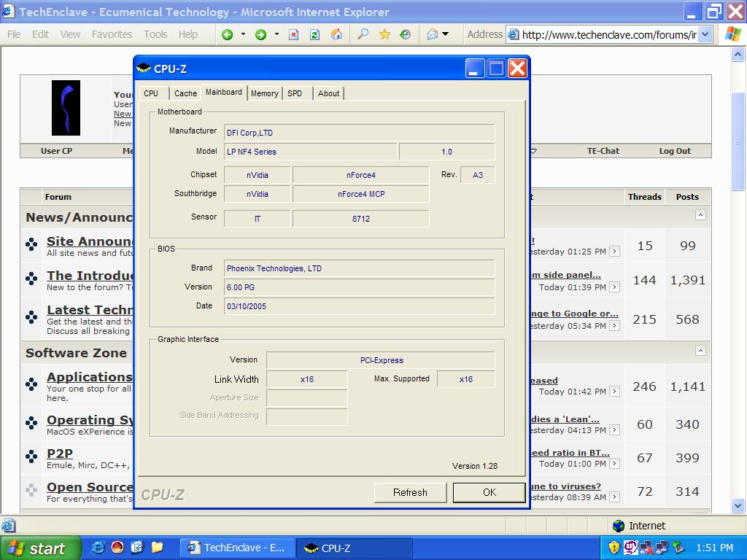Screen dimensions: 747x560
Task: Open the P2P forum link
Action: coord(60,454)
